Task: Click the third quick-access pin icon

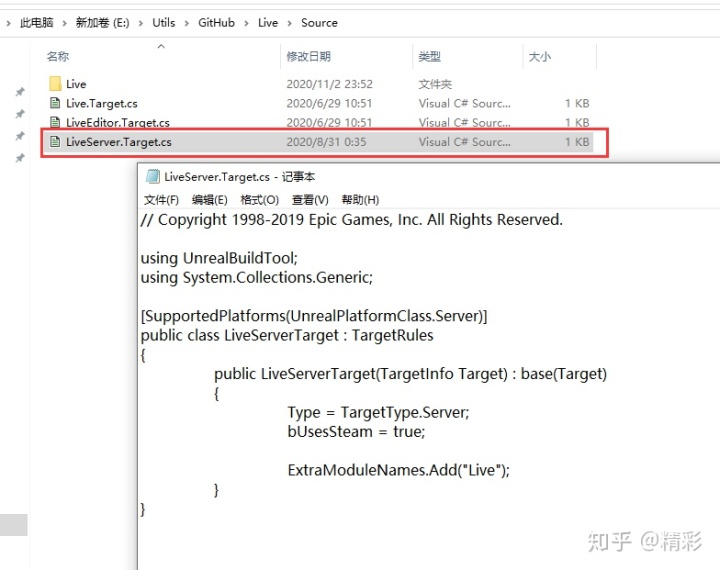Action: pyautogui.click(x=20, y=136)
